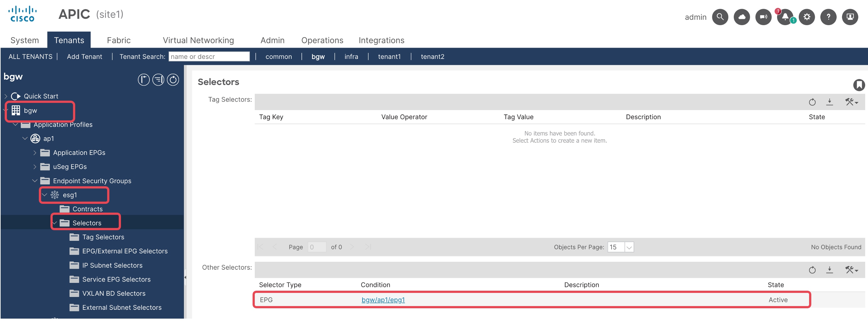Go to first page of Tag Selectors
The image size is (868, 323).
[x=260, y=247]
